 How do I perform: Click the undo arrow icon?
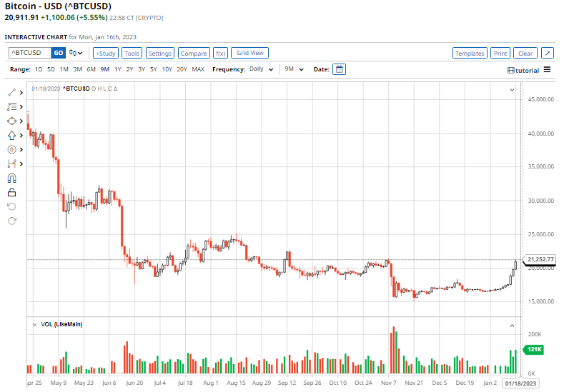pos(12,206)
